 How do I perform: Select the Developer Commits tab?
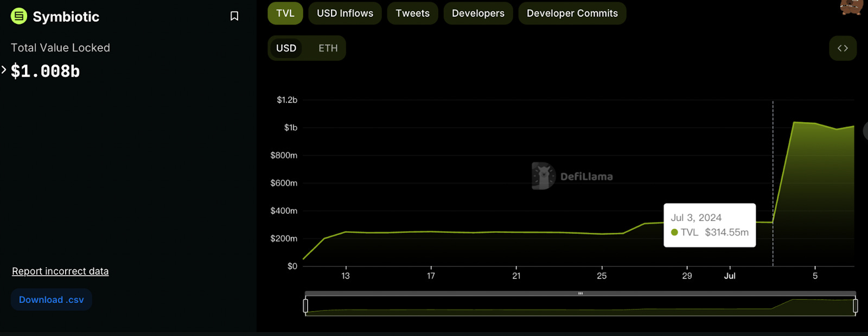click(x=572, y=13)
